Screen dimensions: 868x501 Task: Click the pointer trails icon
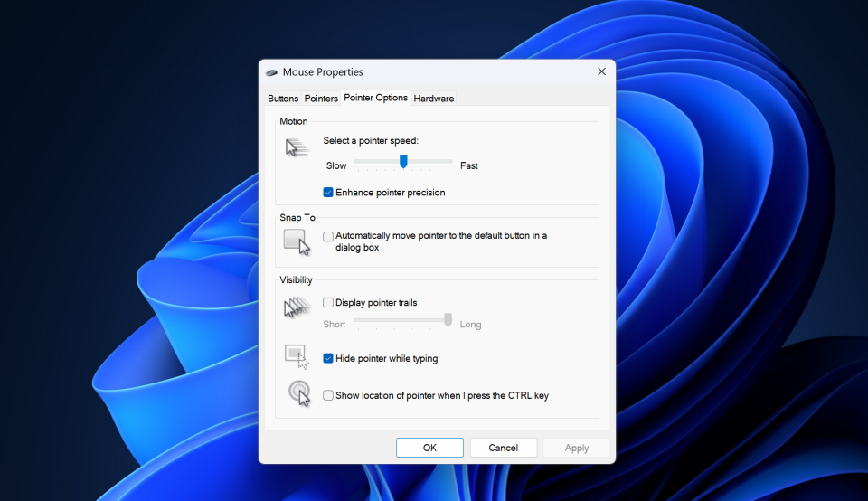pos(297,307)
